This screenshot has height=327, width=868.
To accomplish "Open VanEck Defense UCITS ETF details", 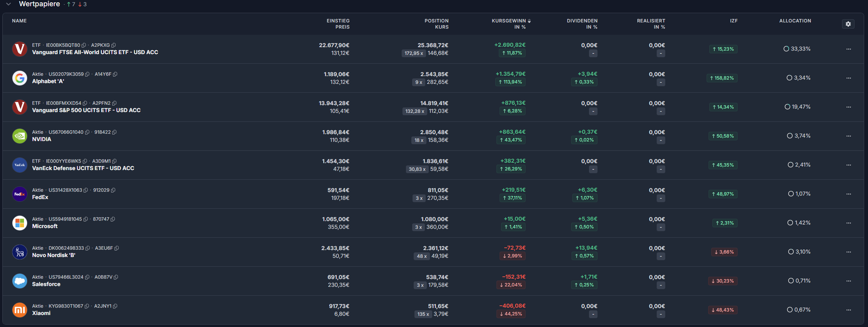I will (x=83, y=168).
